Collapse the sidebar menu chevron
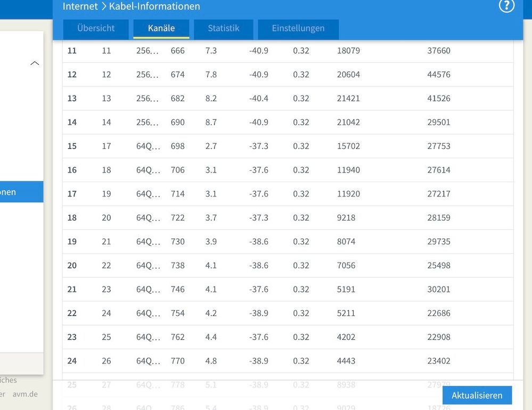Screen dimensions: 532x410 point(35,63)
